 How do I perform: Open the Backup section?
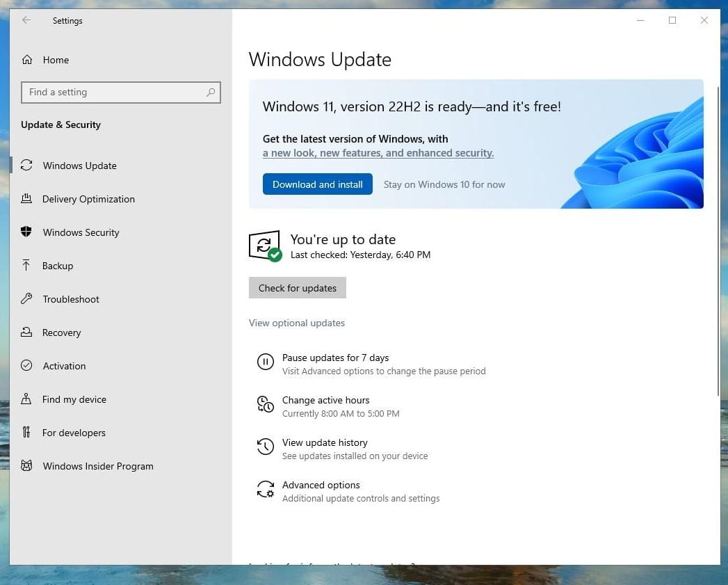[58, 266]
